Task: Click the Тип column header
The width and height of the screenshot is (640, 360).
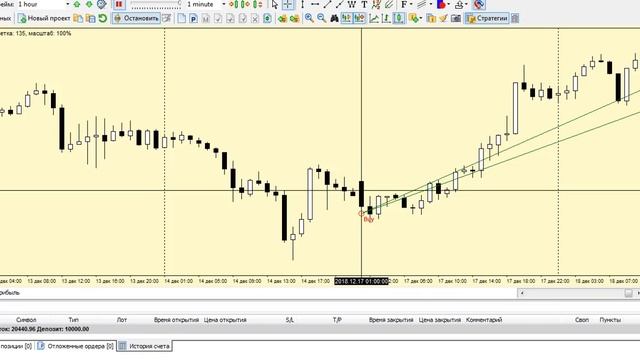Action: (x=74, y=320)
